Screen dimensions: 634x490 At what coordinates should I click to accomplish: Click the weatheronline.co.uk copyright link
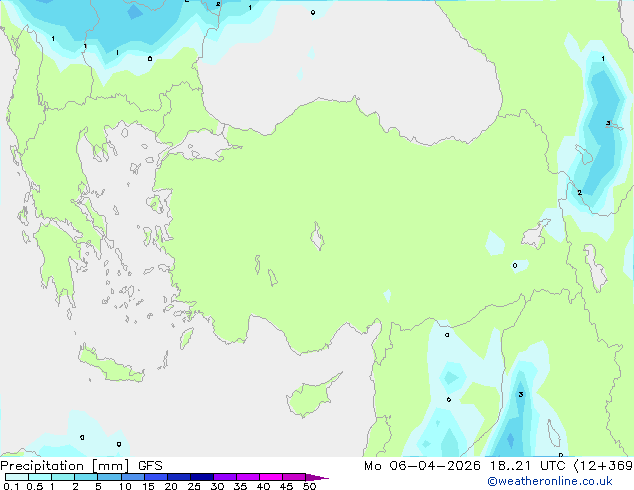tap(549, 481)
